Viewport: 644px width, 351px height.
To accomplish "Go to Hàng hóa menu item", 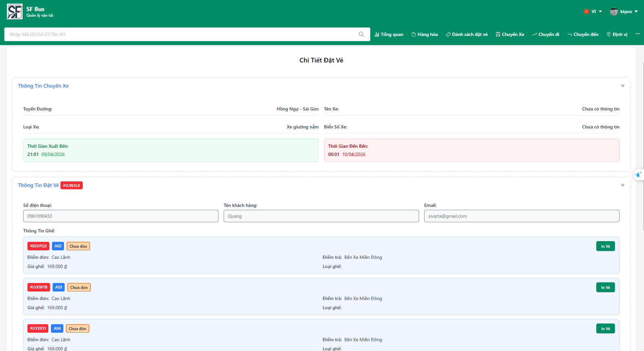I will point(425,34).
